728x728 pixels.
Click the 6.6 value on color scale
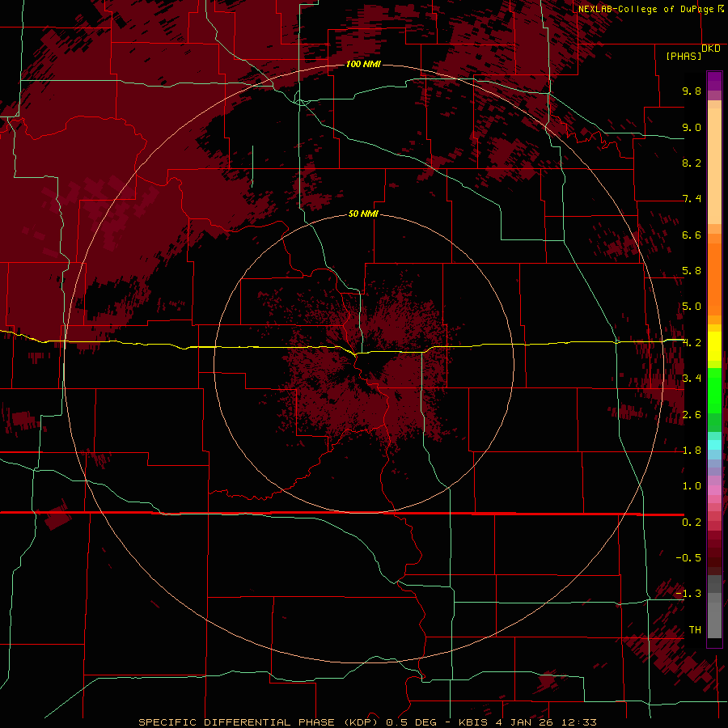692,235
